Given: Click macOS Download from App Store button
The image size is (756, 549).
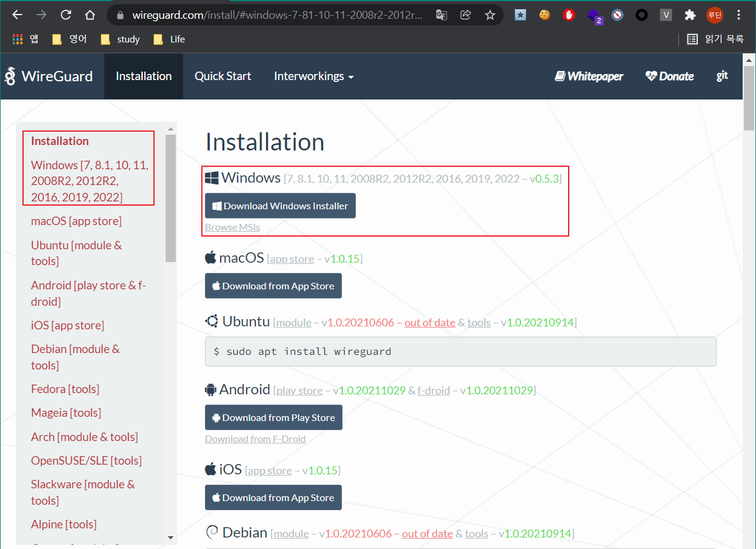Looking at the screenshot, I should tap(273, 286).
